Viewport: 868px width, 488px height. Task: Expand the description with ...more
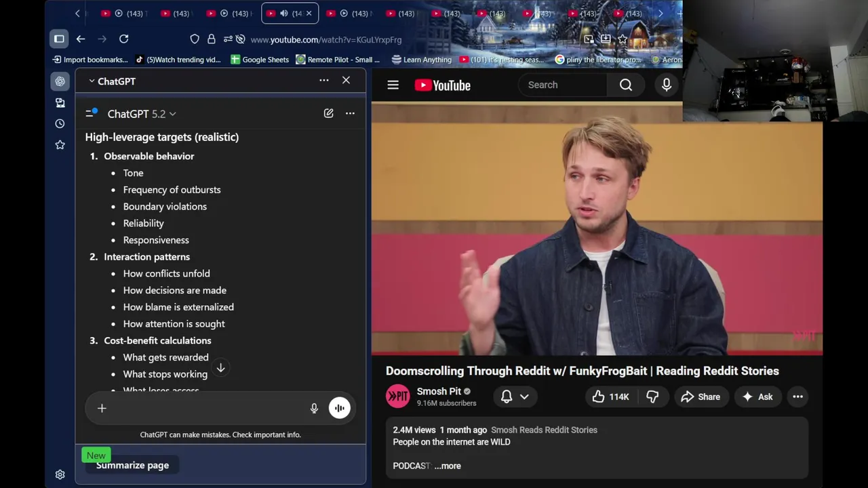(448, 466)
